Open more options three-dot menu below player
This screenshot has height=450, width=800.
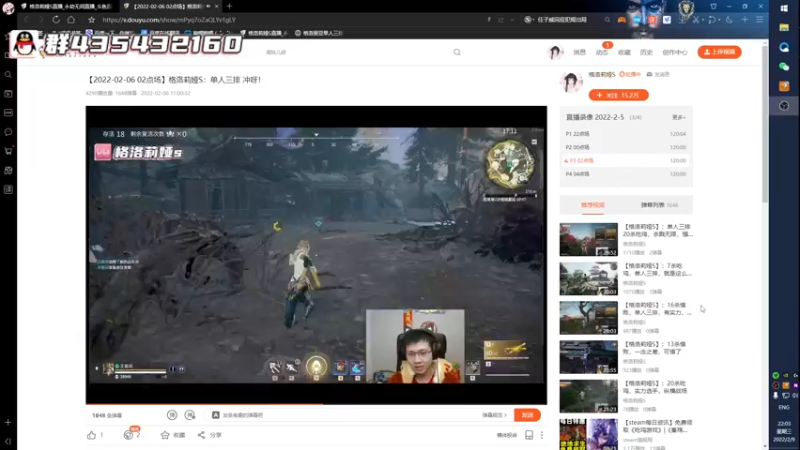[542, 435]
